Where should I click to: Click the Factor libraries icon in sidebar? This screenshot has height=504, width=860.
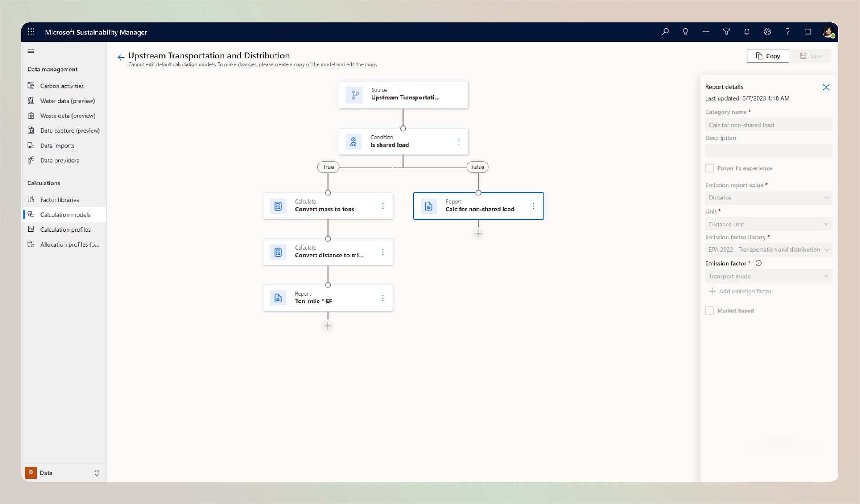(x=31, y=199)
